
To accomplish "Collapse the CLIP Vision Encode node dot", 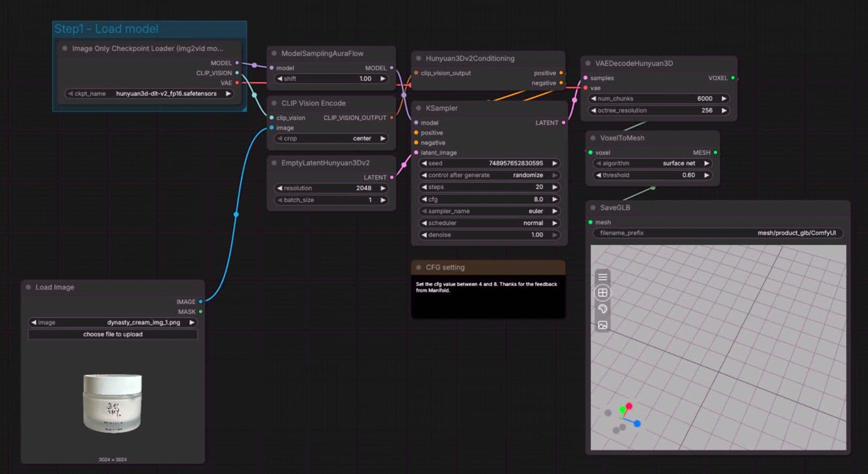I will 274,103.
